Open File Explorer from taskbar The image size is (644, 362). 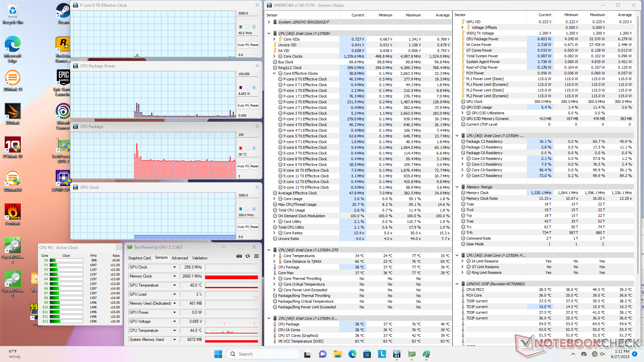pos(337,354)
